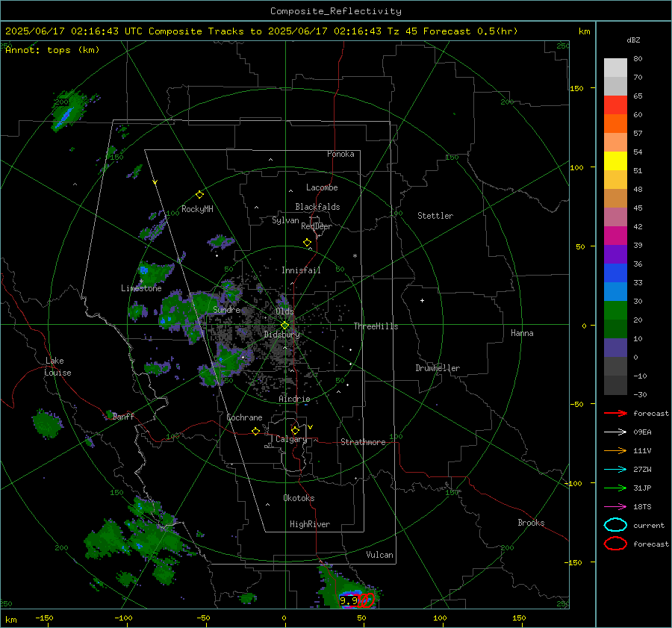This screenshot has height=628, width=672.
Task: Click the yellow 54-51 dBZ color swatch
Action: coord(615,161)
